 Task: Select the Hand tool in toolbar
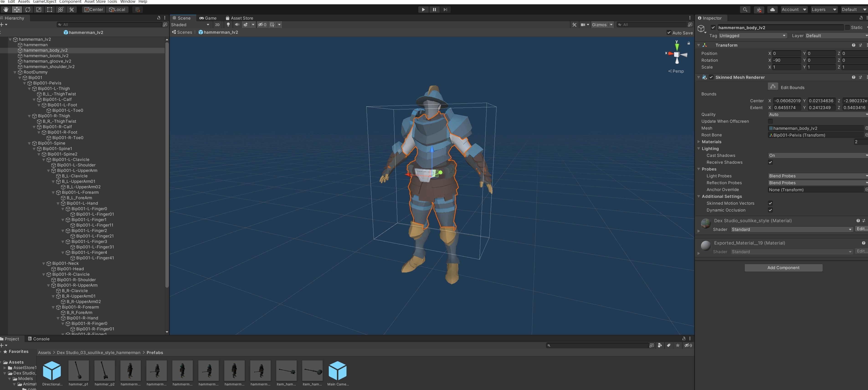click(x=6, y=9)
